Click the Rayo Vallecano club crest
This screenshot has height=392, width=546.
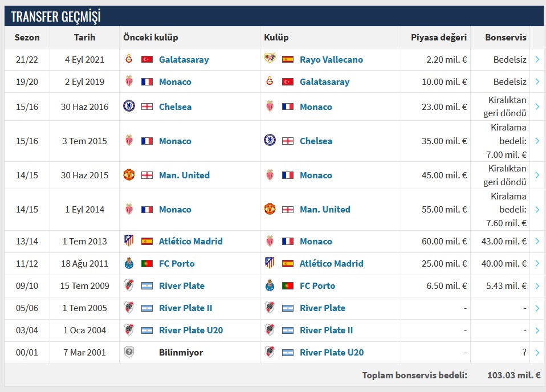(x=270, y=59)
